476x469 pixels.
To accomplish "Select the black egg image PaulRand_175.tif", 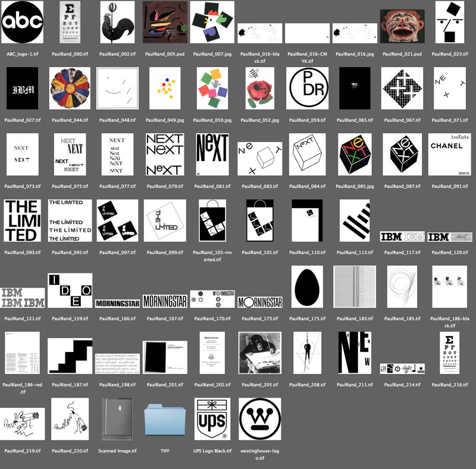I will pos(307,287).
